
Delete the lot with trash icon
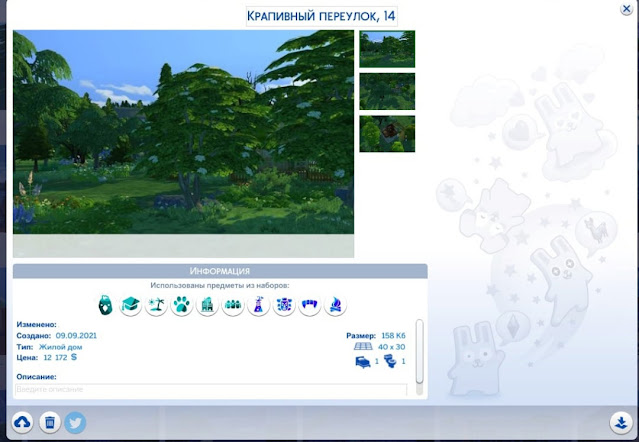[50, 422]
